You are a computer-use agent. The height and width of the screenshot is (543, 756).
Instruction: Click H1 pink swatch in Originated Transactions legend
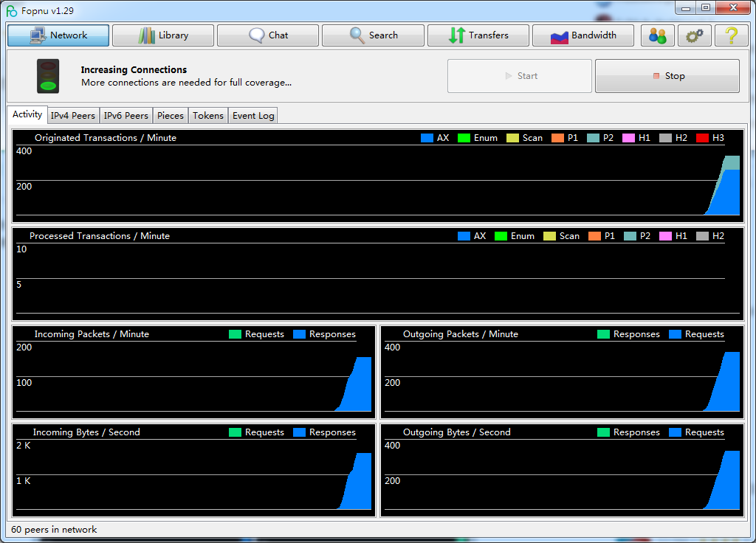pos(629,138)
